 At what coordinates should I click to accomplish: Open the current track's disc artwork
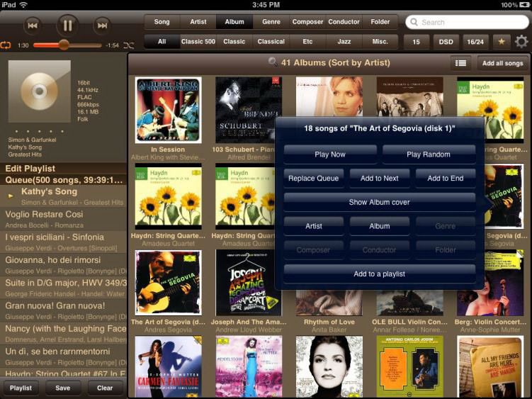tap(39, 92)
